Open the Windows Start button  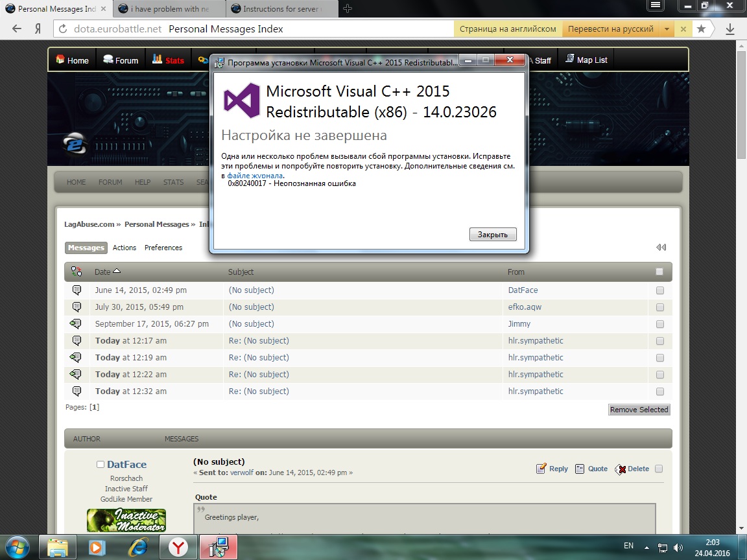pyautogui.click(x=18, y=547)
